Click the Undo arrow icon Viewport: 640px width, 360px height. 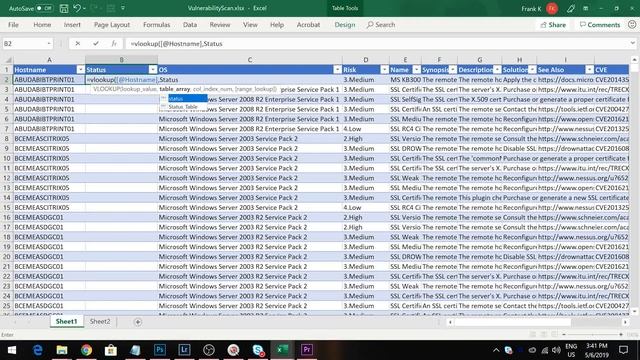[77, 8]
